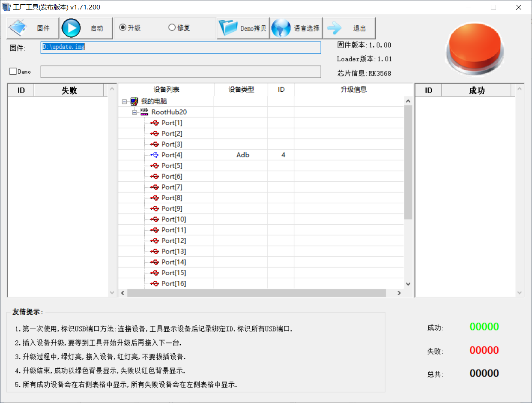The image size is (532, 403).
Task: Collapse the RootHub20 tree node
Action: tap(134, 112)
